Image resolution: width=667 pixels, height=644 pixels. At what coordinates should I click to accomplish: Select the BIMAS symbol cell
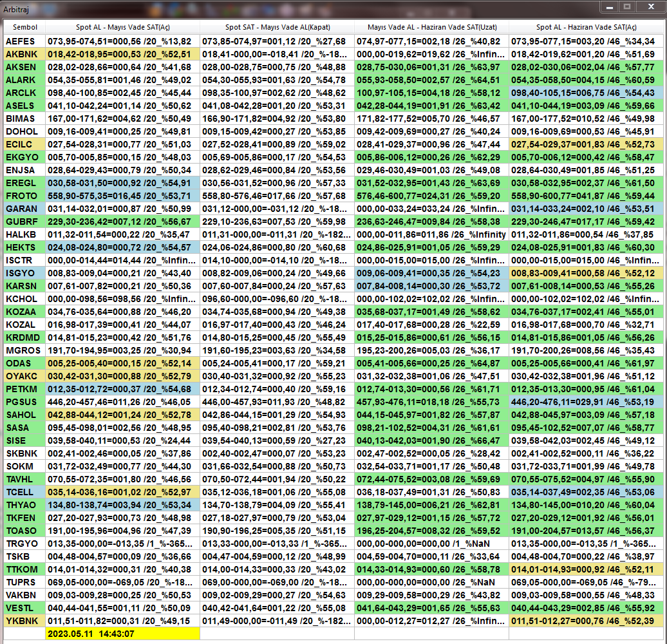click(24, 118)
